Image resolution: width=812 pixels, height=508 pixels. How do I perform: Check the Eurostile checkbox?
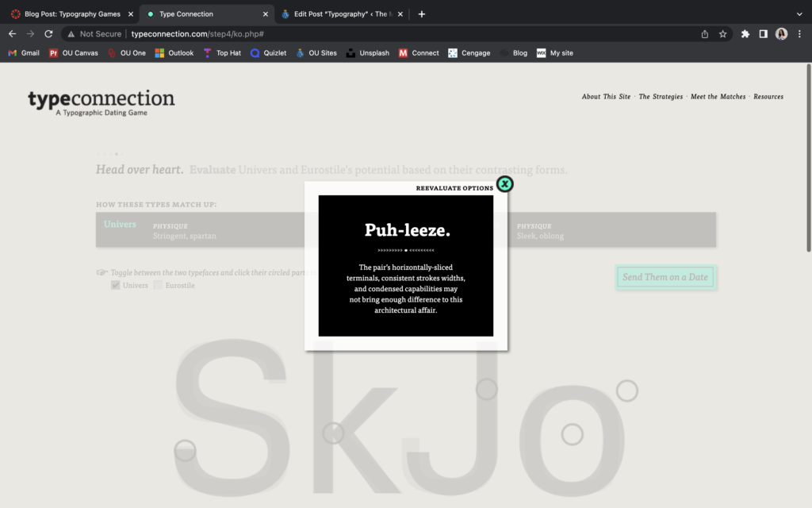(x=158, y=285)
